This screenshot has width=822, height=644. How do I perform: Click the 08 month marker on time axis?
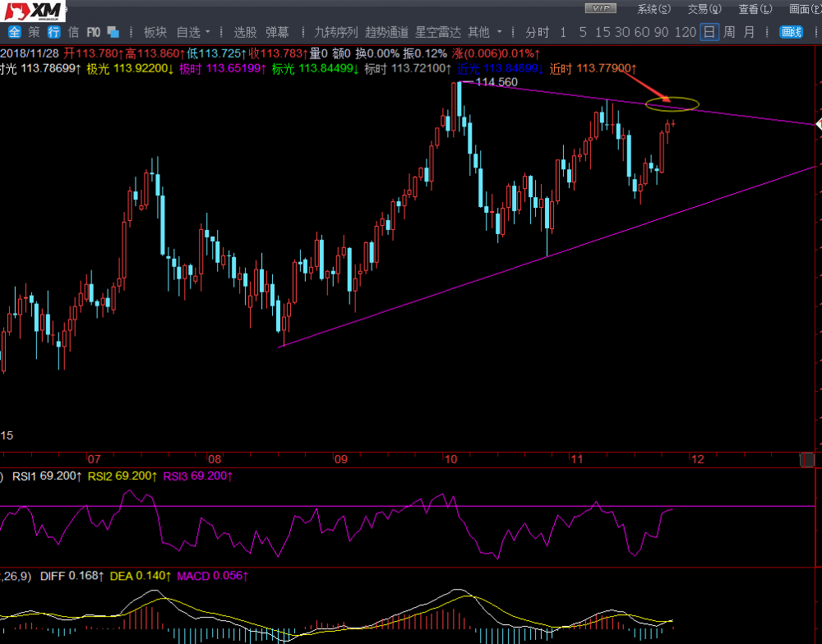[x=215, y=459]
